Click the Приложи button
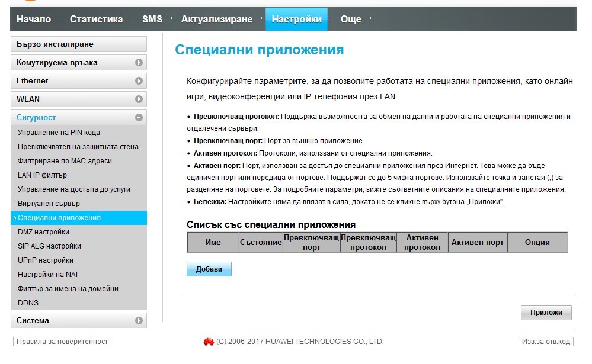This screenshot has width=592, height=364. tap(546, 313)
